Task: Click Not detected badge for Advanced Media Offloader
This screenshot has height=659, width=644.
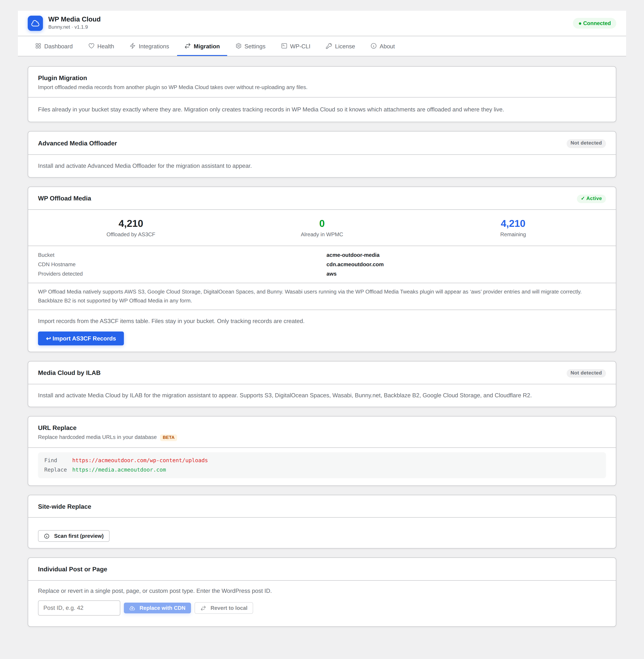Action: 586,143
